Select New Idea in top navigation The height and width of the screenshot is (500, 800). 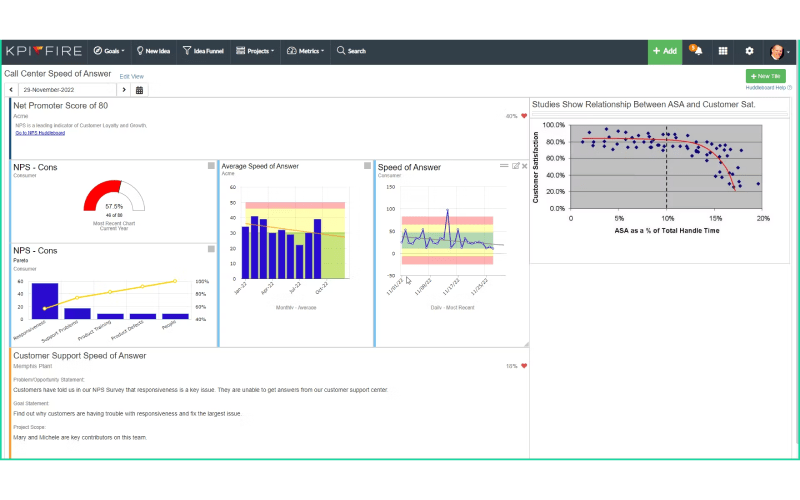tap(153, 51)
